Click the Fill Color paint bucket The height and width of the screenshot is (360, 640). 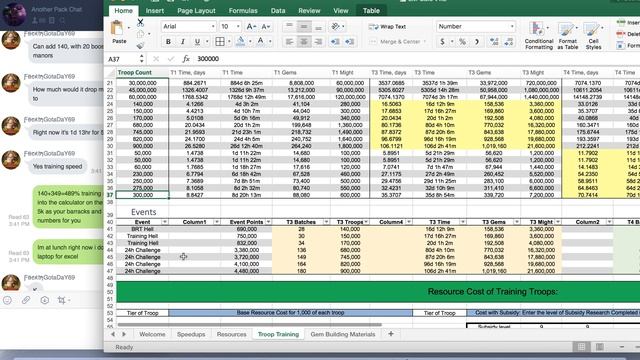240,41
